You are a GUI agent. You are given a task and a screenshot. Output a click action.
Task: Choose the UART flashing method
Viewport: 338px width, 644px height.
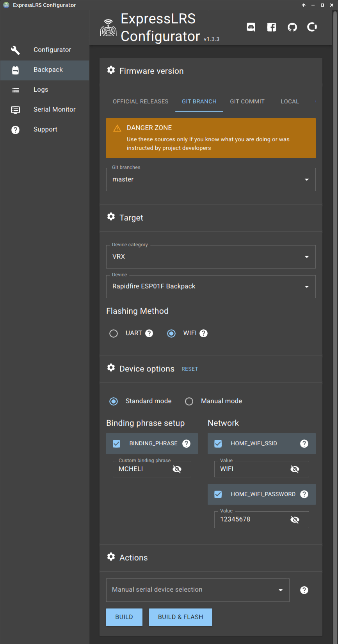pos(114,334)
